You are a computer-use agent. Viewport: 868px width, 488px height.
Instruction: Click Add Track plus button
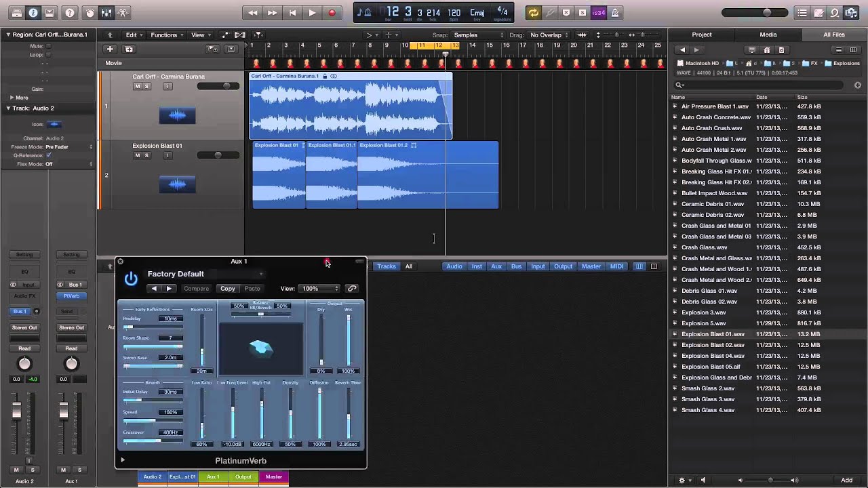point(109,49)
